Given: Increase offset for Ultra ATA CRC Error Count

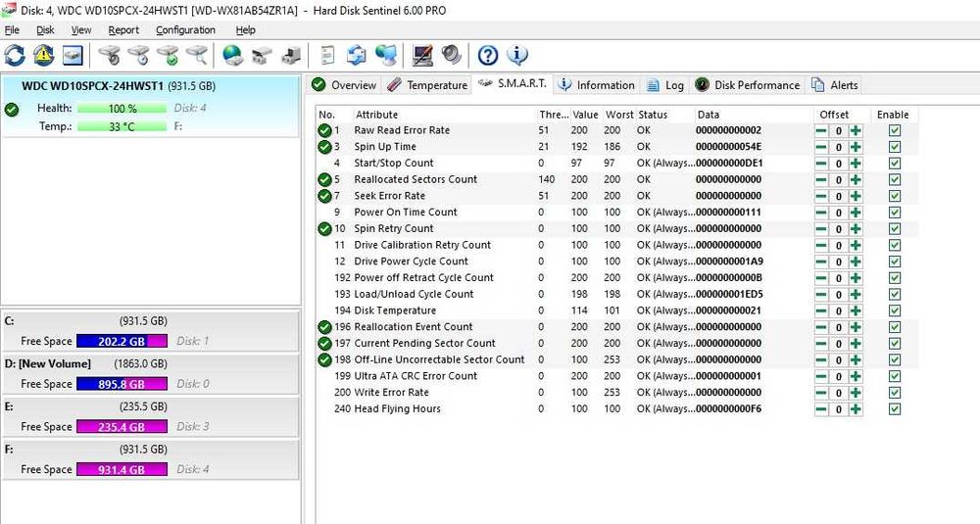Looking at the screenshot, I should [856, 377].
